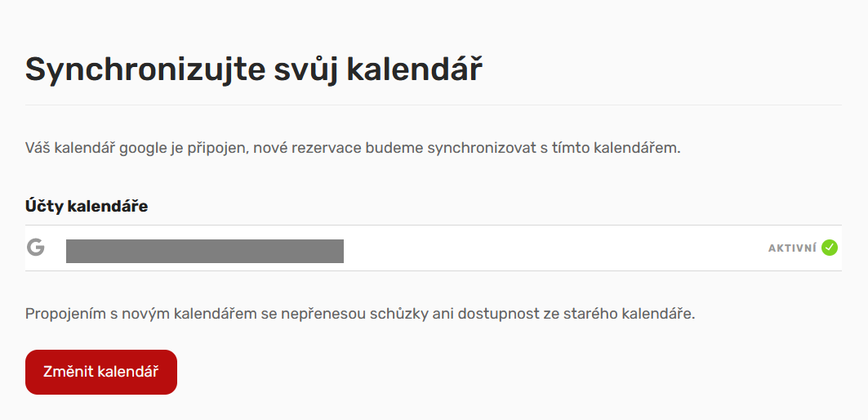Click the grey redacted account email bar
Screen dimensions: 868x420
[205, 251]
